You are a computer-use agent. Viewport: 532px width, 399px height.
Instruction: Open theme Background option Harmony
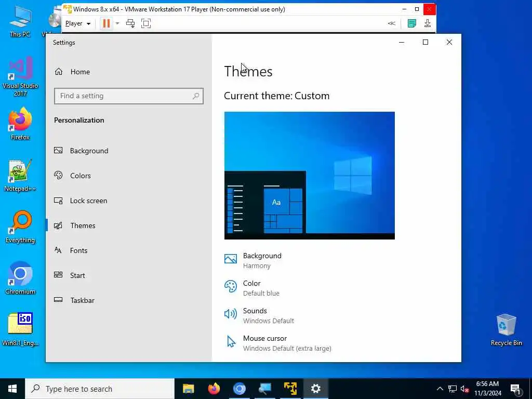[x=253, y=261]
